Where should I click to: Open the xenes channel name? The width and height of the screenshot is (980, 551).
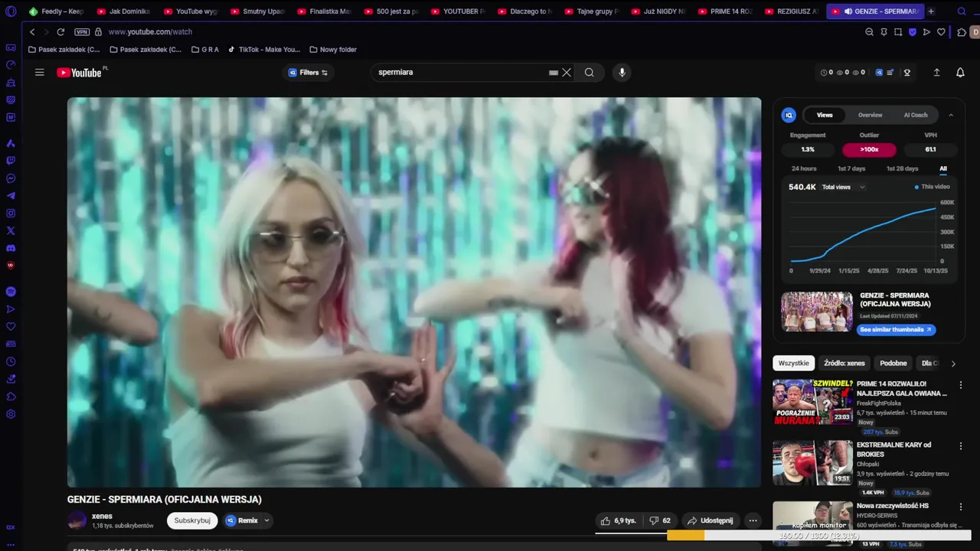pyautogui.click(x=102, y=516)
